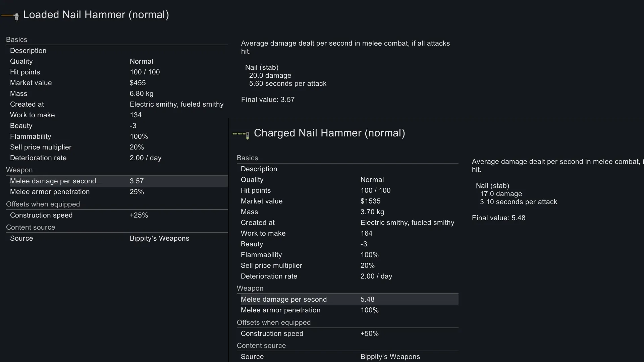Select the 100% Melee armor penetration row
The height and width of the screenshot is (362, 644).
click(x=349, y=310)
